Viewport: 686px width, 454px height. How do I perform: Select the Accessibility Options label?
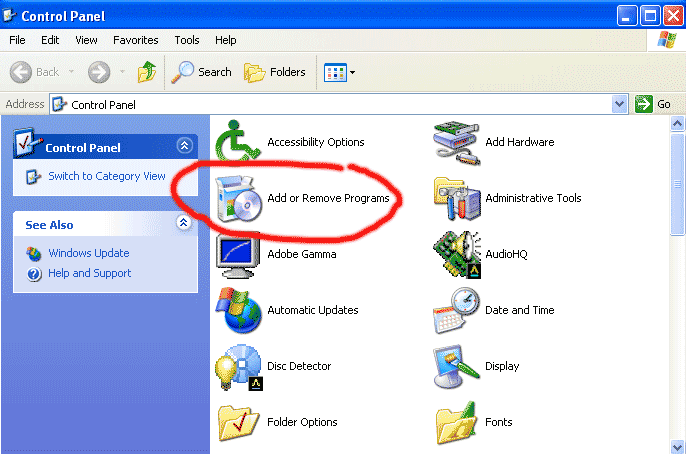[315, 142]
